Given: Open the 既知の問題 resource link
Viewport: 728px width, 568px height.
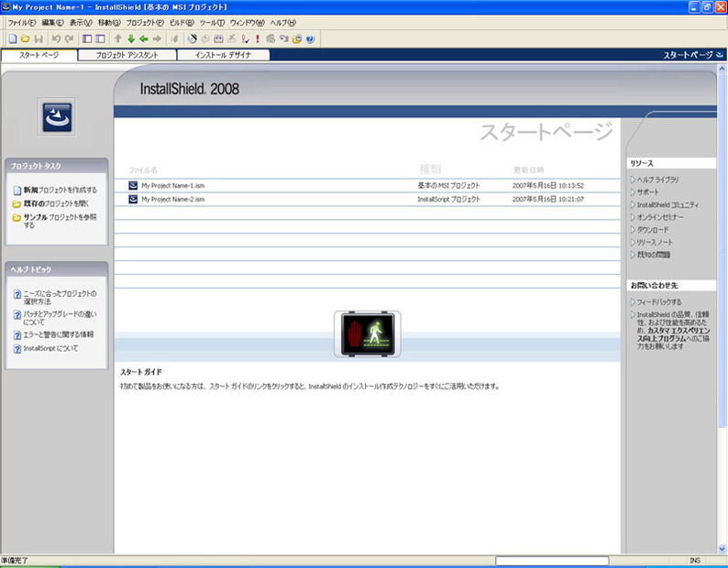Looking at the screenshot, I should [653, 255].
